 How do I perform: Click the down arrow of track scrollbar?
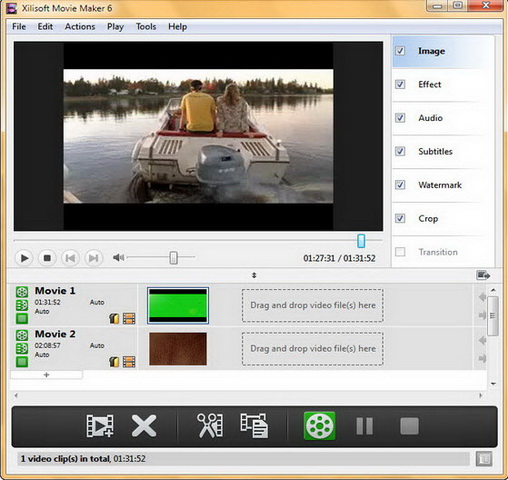pyautogui.click(x=493, y=384)
